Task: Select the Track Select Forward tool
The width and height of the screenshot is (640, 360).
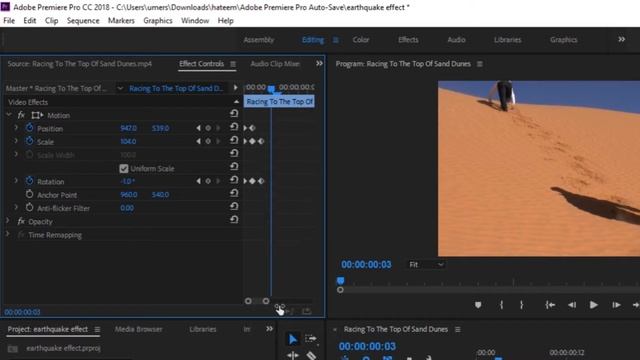Action: pos(311,339)
